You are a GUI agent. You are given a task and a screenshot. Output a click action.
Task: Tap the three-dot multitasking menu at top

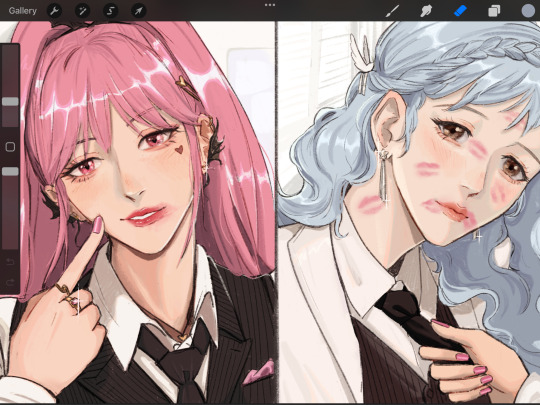[270, 5]
